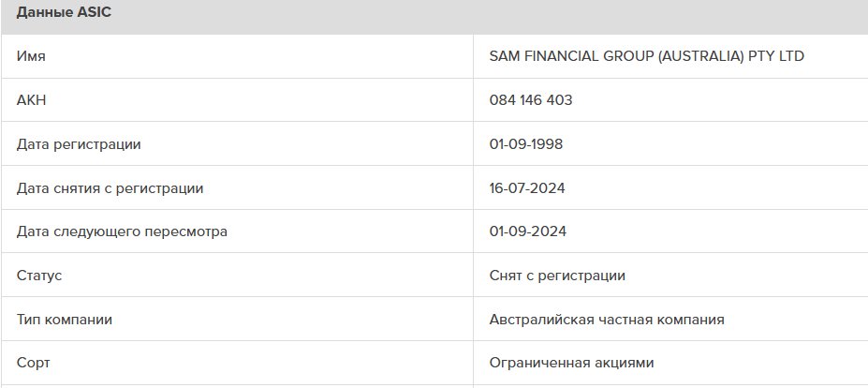
Task: Click the 'Статус' row label
Action: pos(39,276)
